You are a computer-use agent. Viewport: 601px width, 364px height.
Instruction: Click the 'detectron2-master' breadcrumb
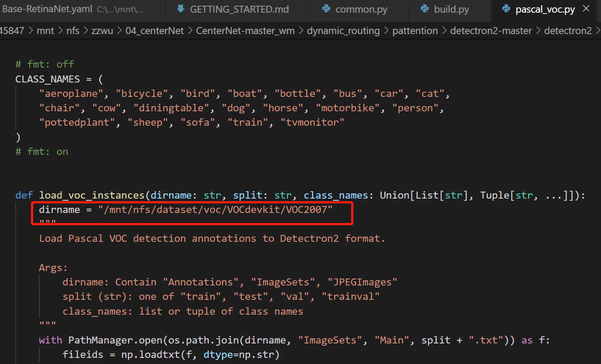(491, 31)
